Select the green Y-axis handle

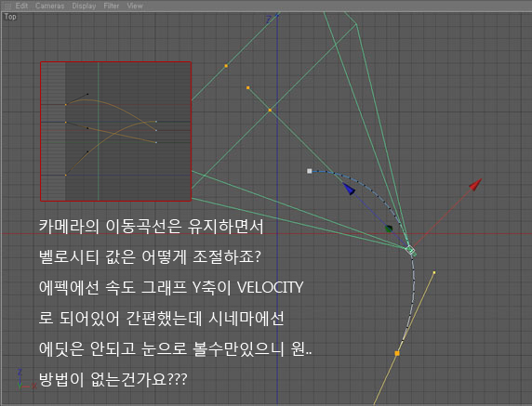click(389, 229)
